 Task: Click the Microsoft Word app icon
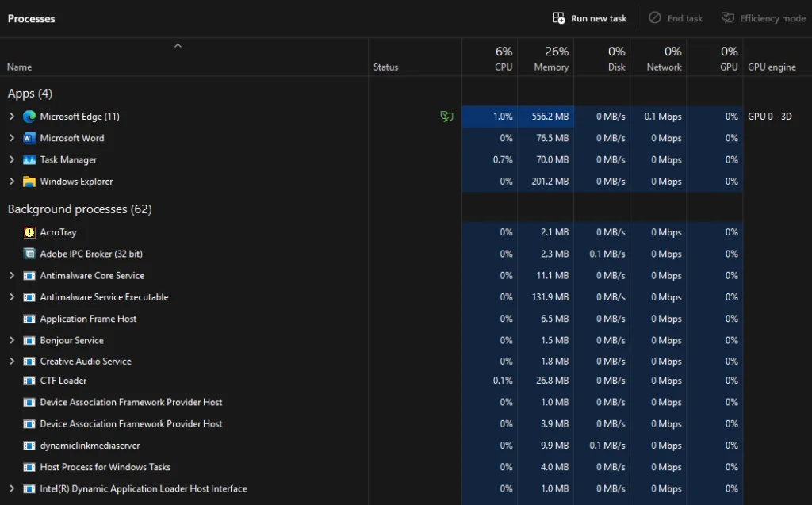[29, 137]
